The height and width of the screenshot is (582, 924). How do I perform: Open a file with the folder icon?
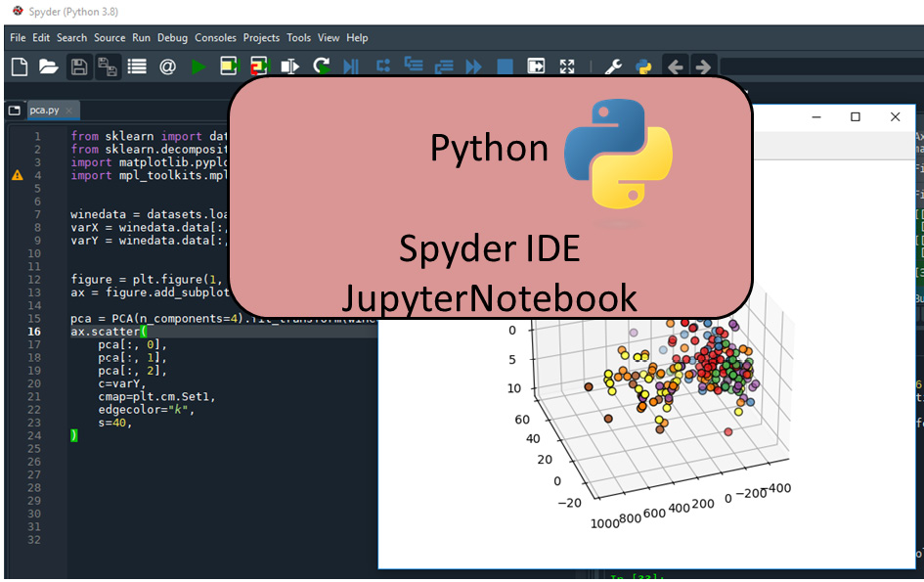(48, 67)
